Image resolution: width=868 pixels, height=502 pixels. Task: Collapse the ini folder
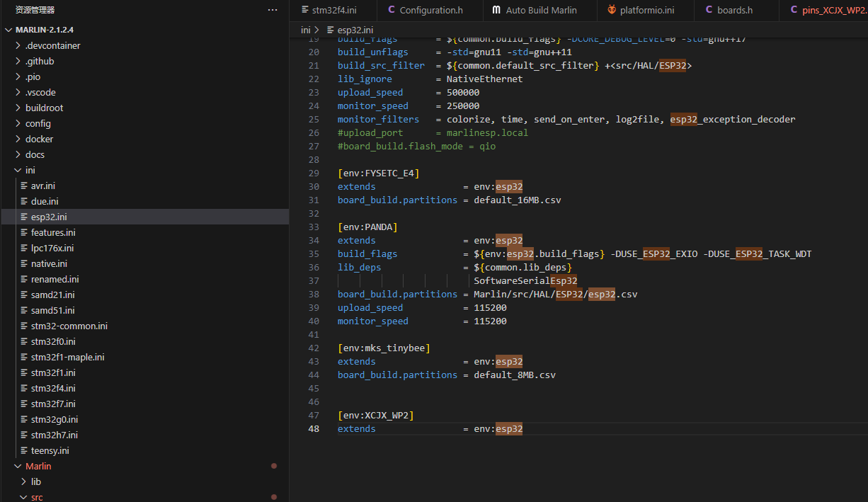(x=144, y=170)
